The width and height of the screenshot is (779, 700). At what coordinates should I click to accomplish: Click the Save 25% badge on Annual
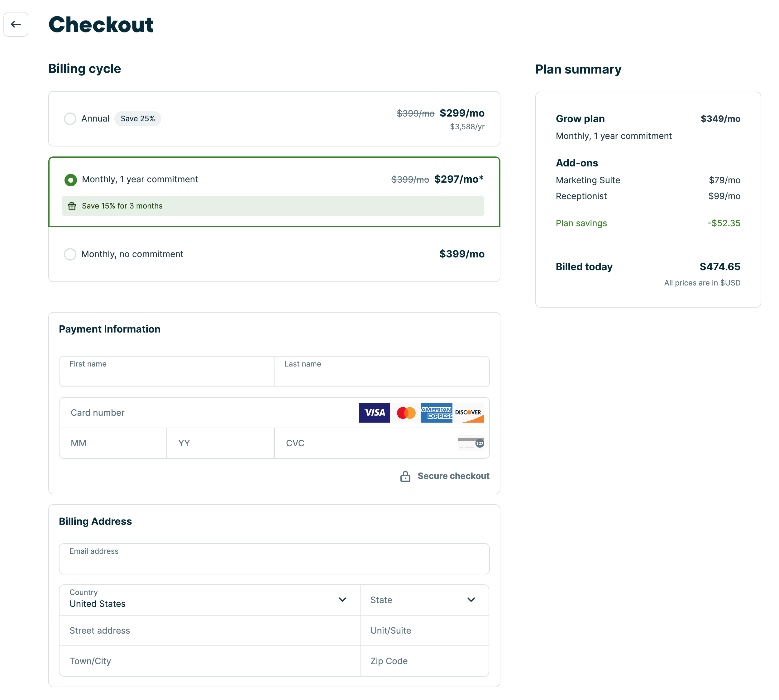(138, 118)
